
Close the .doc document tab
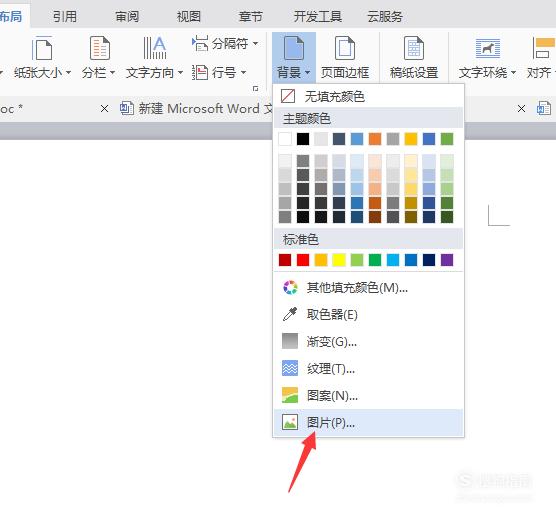[104, 109]
